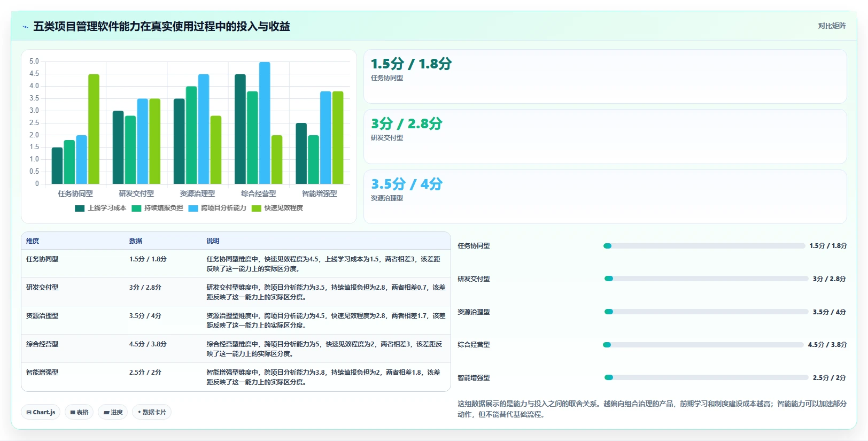Click the 任务协同型 x-axis label
The height and width of the screenshot is (441, 868).
(75, 194)
